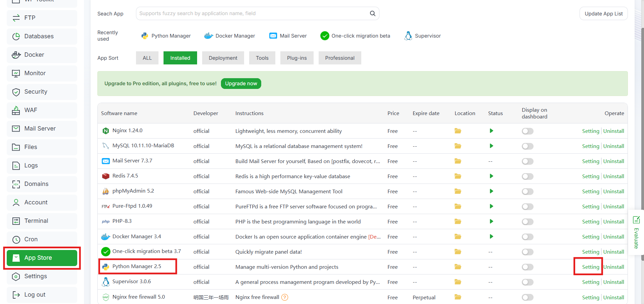Select the Installed tab
Viewport: 644px width, 304px height.
point(180,58)
